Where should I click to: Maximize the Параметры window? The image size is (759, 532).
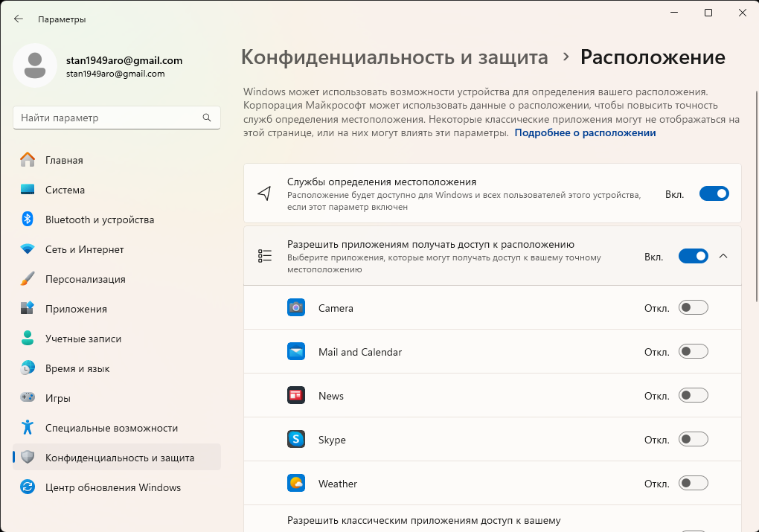tap(708, 13)
